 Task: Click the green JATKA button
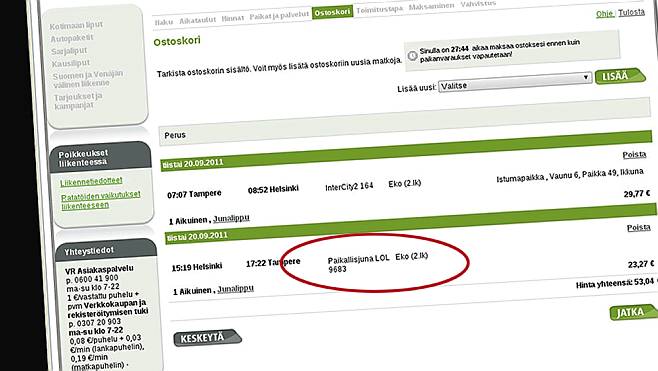pos(632,312)
